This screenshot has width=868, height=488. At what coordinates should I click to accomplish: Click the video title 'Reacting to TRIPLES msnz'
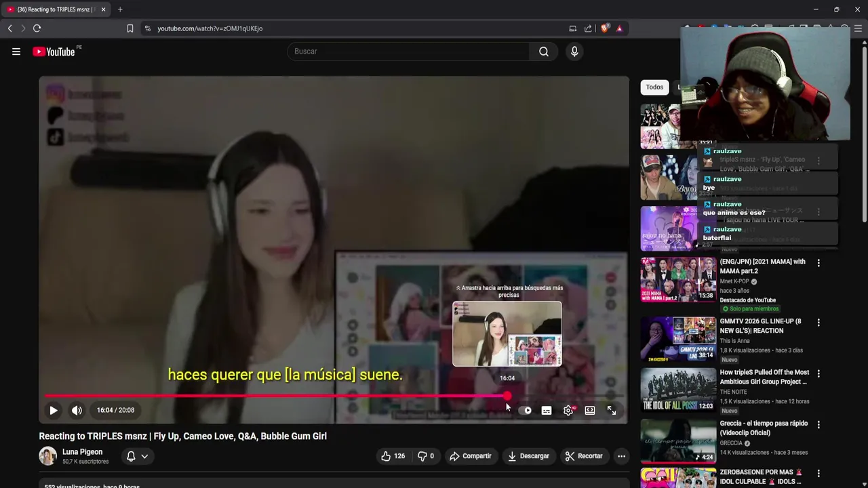click(x=183, y=436)
